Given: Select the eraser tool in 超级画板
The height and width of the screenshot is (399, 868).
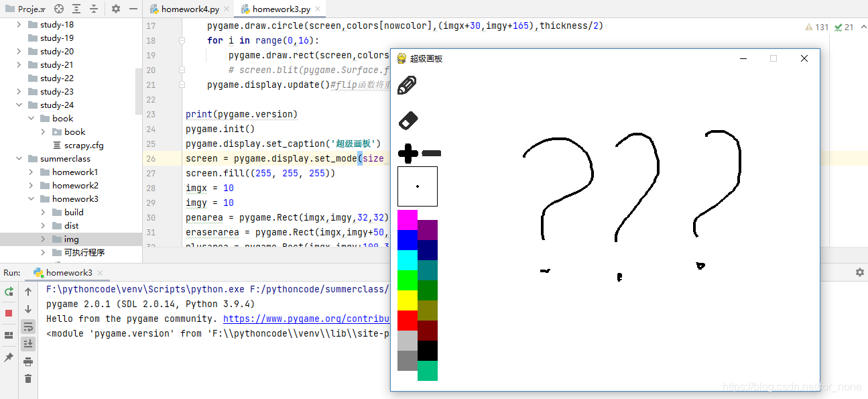Looking at the screenshot, I should (x=408, y=120).
